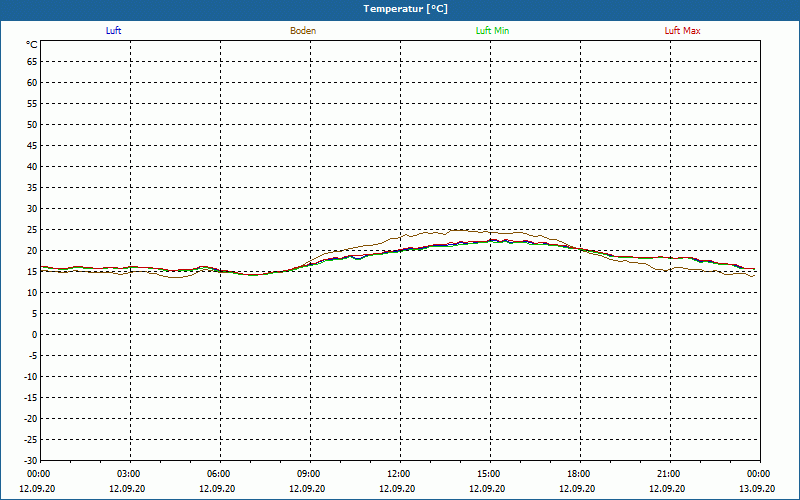Screen dimensions: 800x500
Task: Click the 55 value on y-axis
Action: click(32, 104)
